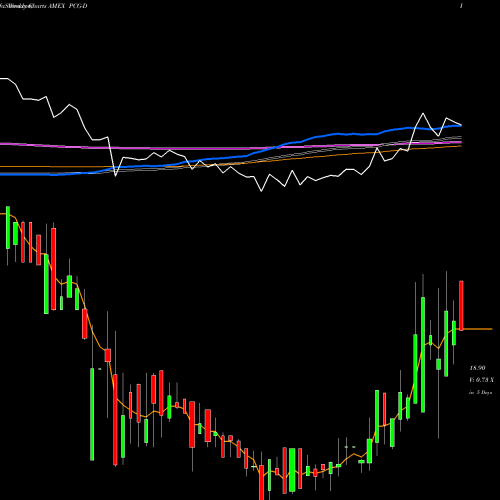Click the 18.90 price label
The height and width of the screenshot is (500, 500).
tap(477, 368)
